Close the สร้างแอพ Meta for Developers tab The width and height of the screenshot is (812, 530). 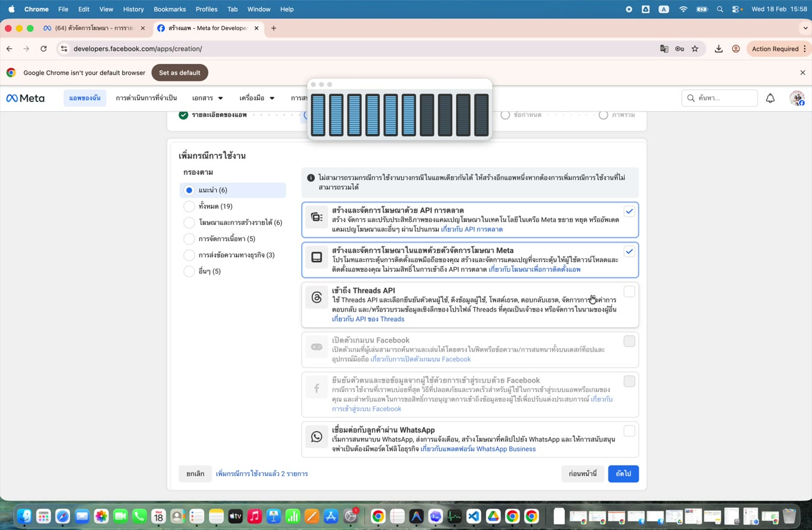(257, 28)
